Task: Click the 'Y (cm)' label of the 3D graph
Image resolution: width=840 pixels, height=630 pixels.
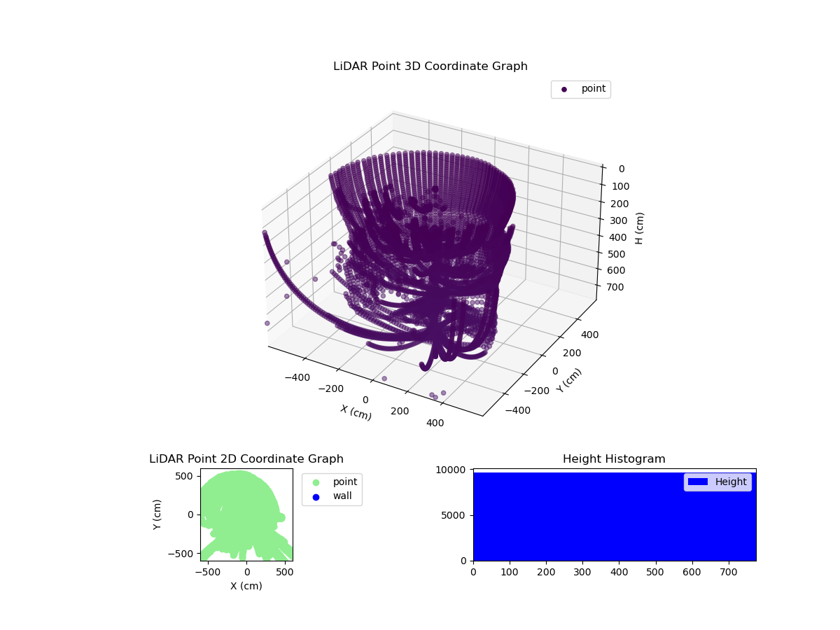Action: coord(569,380)
